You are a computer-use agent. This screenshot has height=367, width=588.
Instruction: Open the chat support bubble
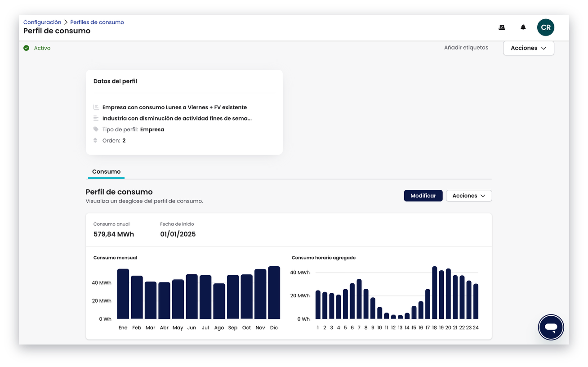click(551, 327)
